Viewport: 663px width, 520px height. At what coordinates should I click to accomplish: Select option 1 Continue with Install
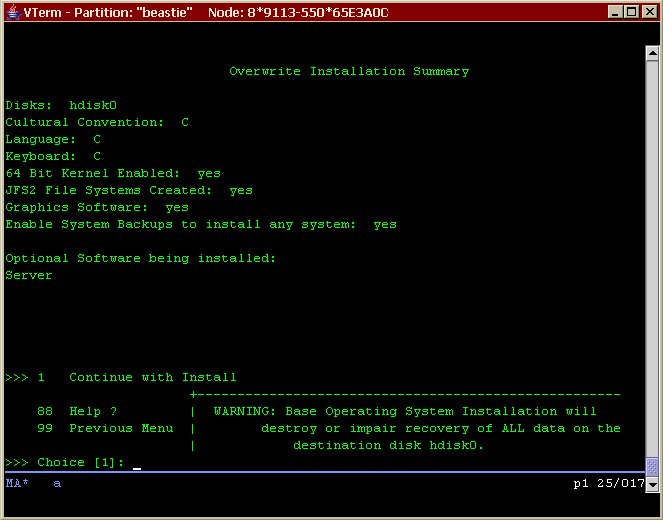(x=137, y=378)
